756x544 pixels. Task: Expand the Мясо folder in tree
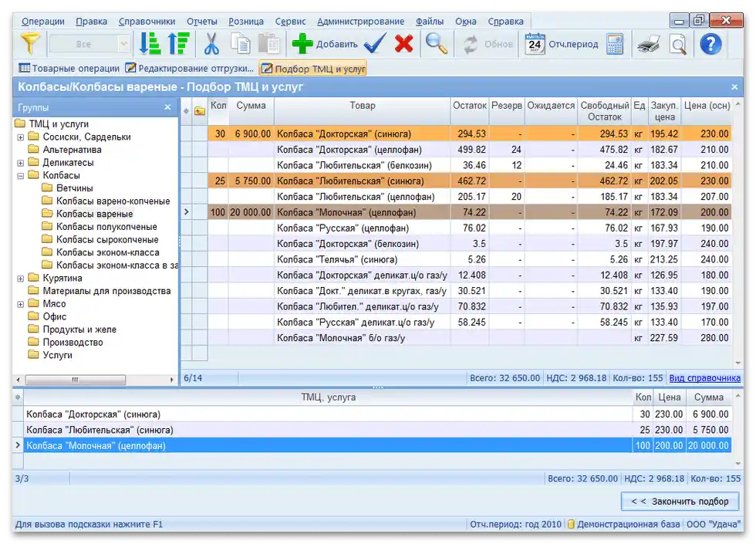[x=21, y=304]
